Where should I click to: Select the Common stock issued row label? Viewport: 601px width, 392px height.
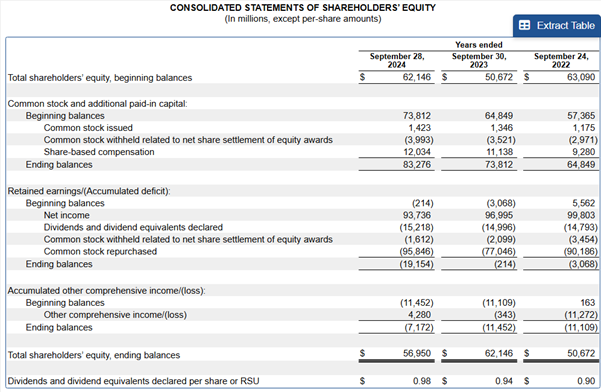point(88,128)
